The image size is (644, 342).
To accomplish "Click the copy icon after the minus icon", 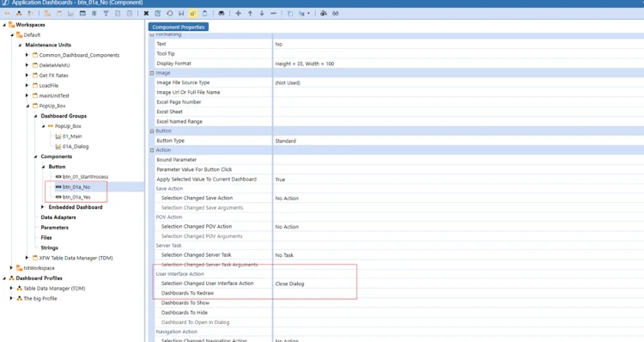I will tap(290, 14).
